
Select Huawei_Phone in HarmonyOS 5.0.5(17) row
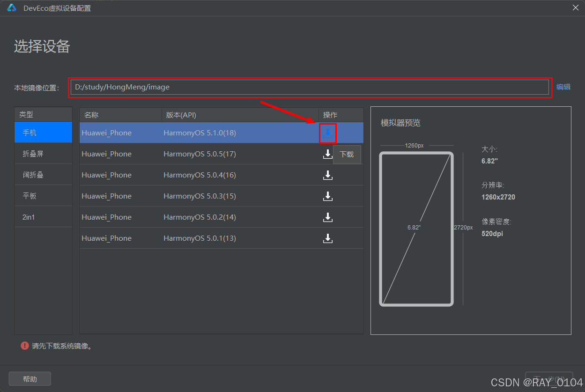tap(107, 154)
